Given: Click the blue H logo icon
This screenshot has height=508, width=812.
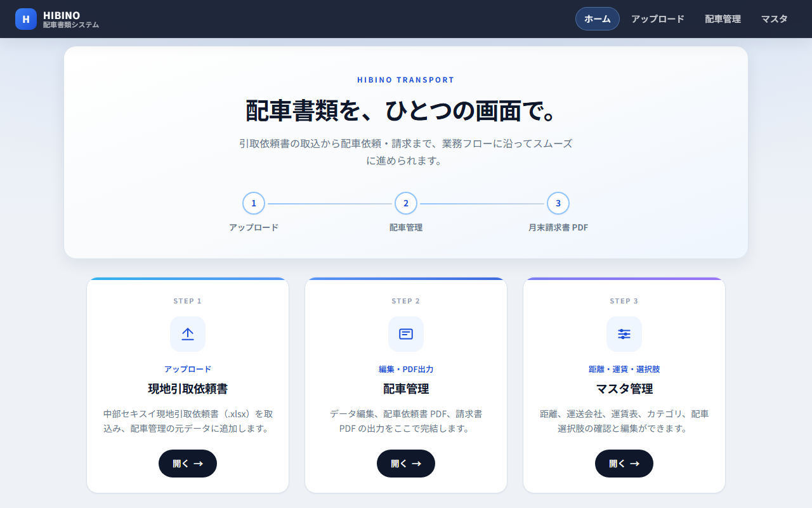Looking at the screenshot, I should 26,19.
